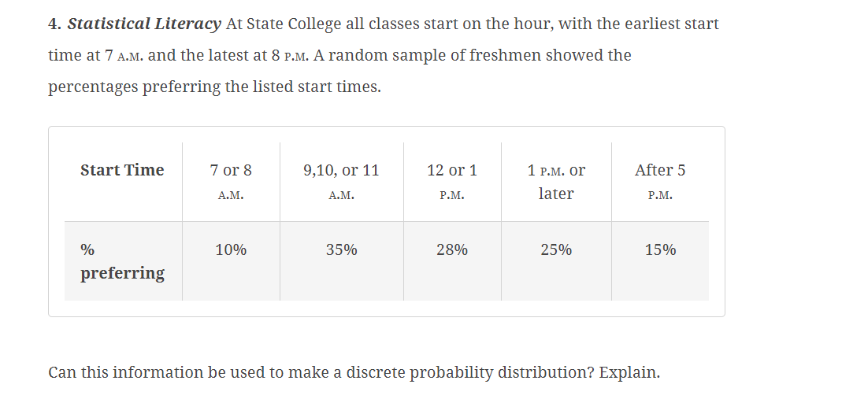
Task: Click the "9,10, or 11 A.M." column header
Action: click(x=342, y=182)
